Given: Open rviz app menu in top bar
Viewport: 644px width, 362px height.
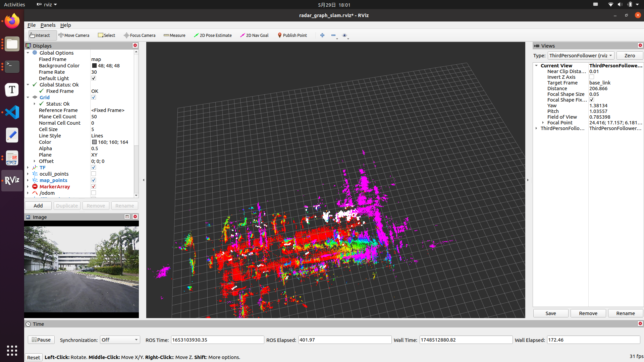Looking at the screenshot, I should pos(47,5).
